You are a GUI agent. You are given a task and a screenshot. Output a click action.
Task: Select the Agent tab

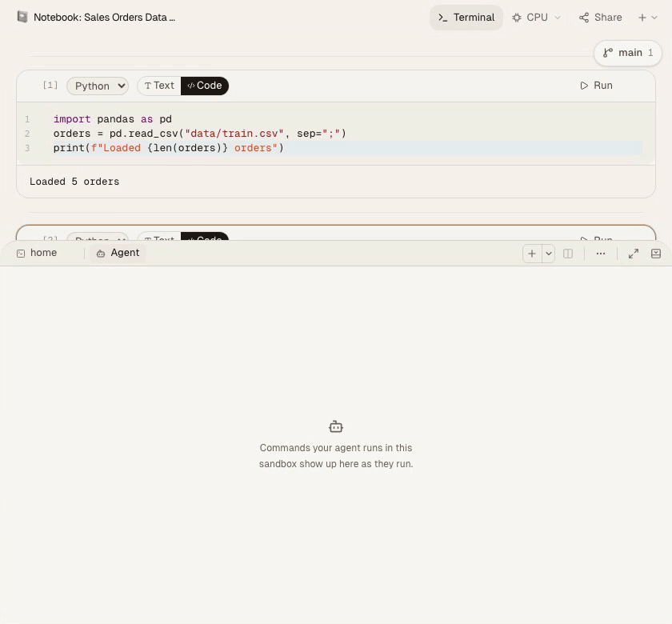click(118, 253)
